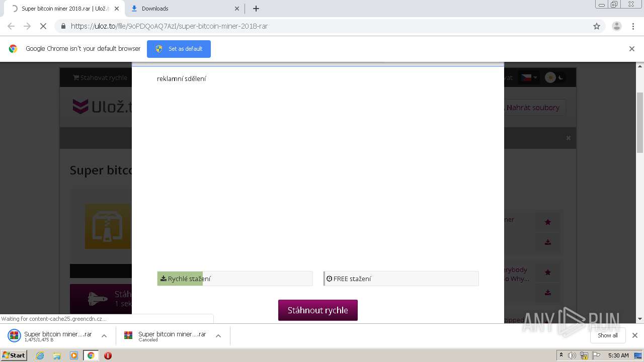
Task: Click the page vertical scrollbar thumb
Action: tap(640, 122)
